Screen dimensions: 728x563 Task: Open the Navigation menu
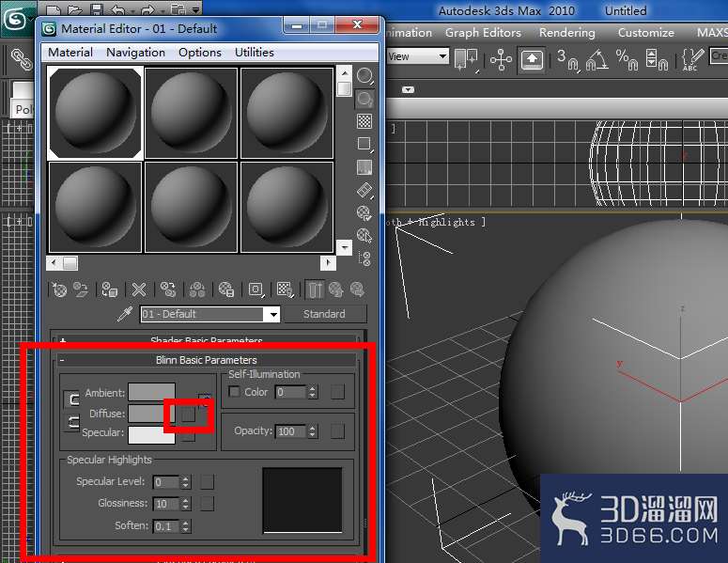click(135, 52)
